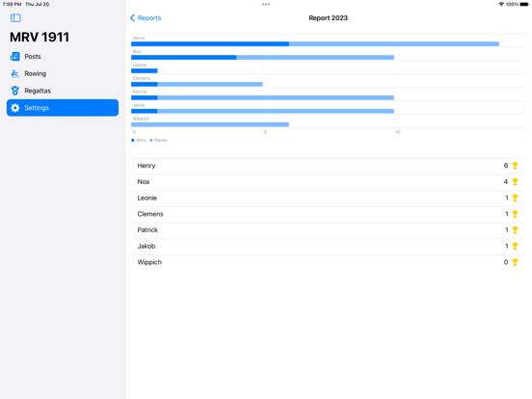Viewport: 532px width, 399px height.
Task: Click Patrick's races bar in chart
Action: click(x=276, y=97)
